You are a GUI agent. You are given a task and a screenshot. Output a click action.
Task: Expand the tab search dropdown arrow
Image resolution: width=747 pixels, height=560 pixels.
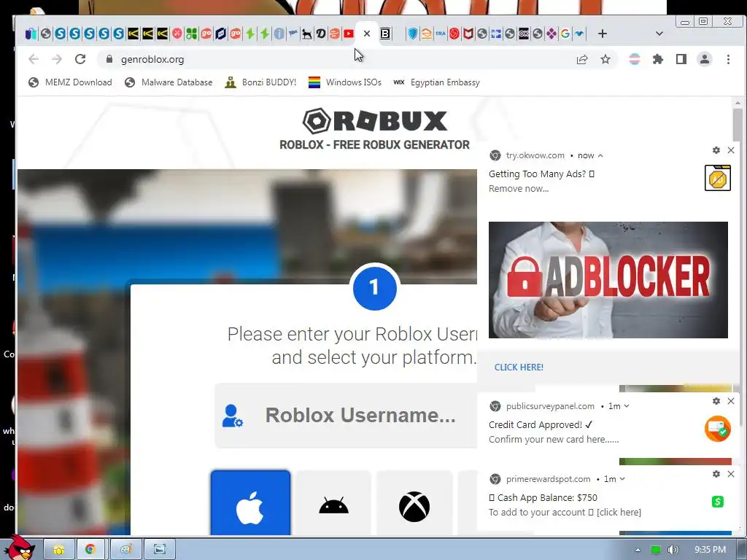(659, 34)
